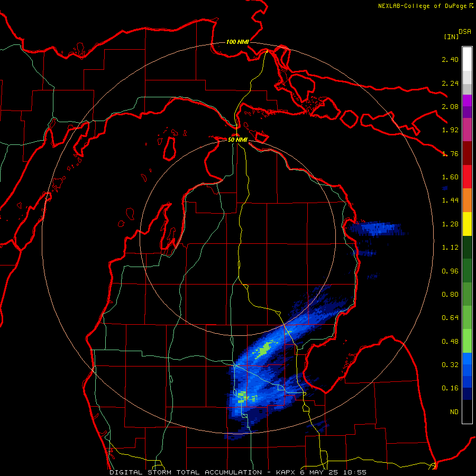Click the darkest navy legend swatch
The height and width of the screenshot is (476, 476).
pyautogui.click(x=467, y=394)
